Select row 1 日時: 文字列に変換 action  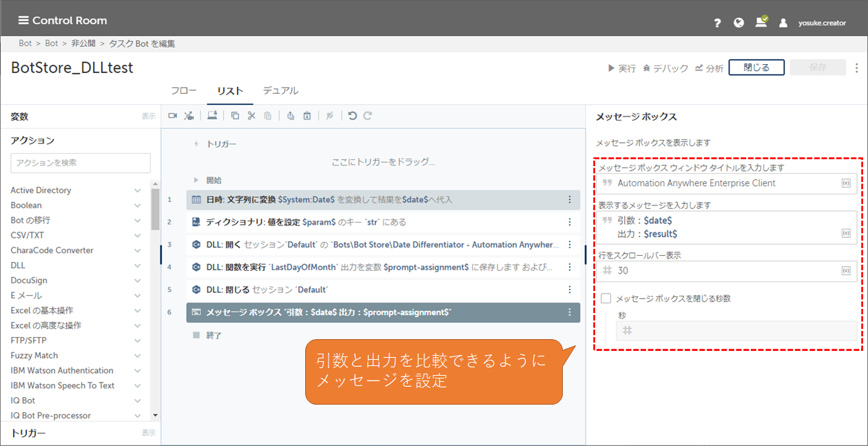383,200
